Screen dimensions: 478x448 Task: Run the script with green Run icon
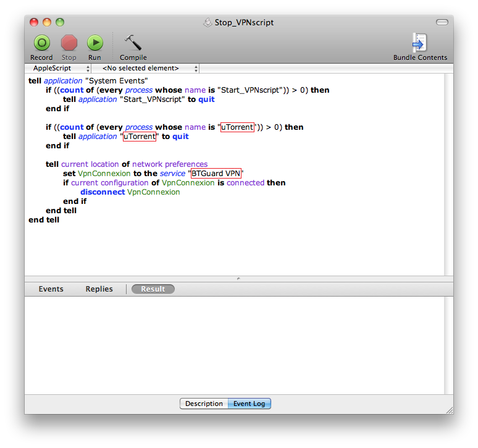click(x=94, y=43)
